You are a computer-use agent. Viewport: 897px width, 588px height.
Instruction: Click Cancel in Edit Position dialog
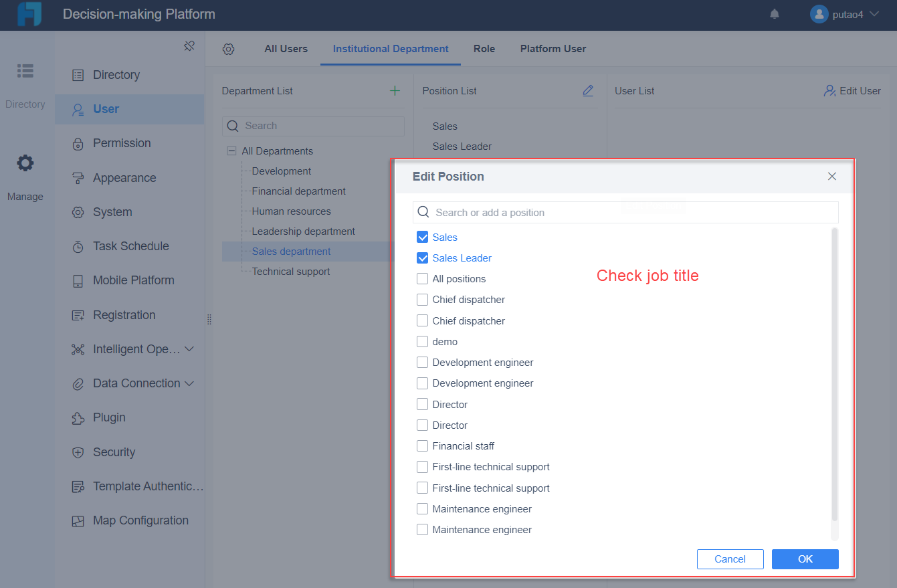coord(730,559)
